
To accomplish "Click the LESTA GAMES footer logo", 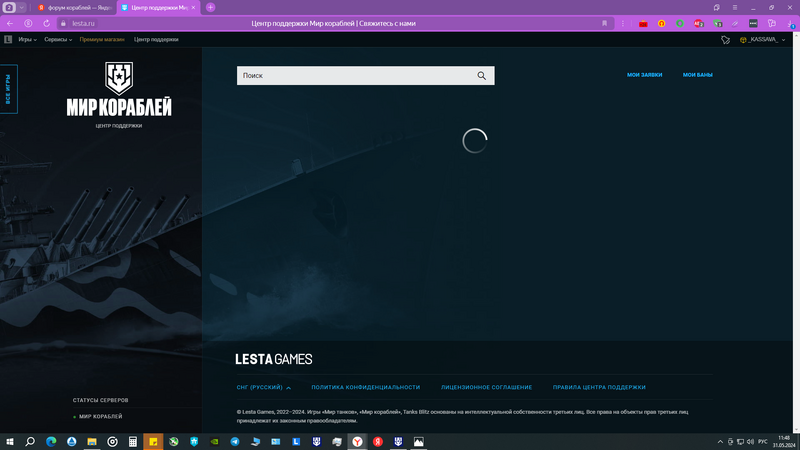I will point(273,359).
